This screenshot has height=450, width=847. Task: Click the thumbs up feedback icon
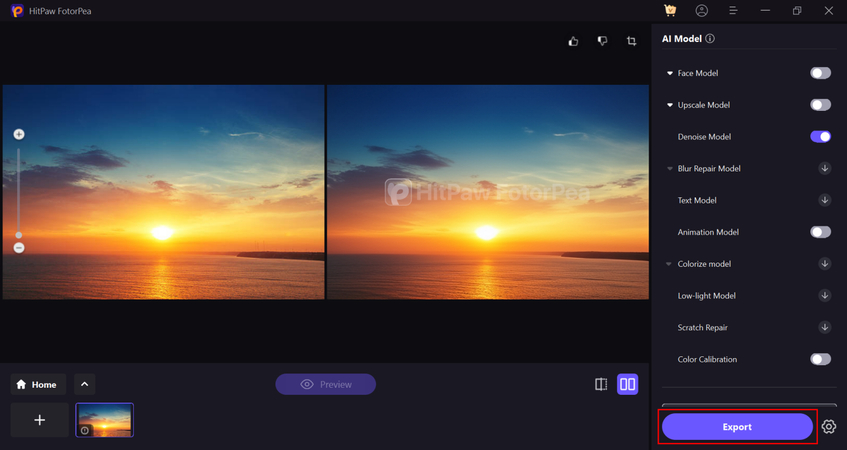tap(573, 41)
